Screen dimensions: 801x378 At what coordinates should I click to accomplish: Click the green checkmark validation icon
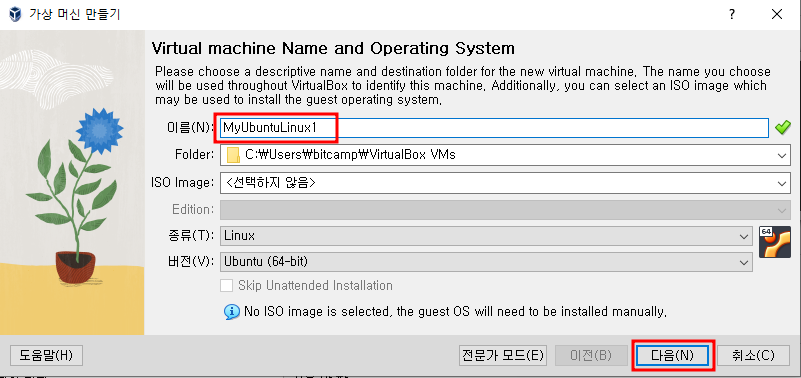[782, 128]
